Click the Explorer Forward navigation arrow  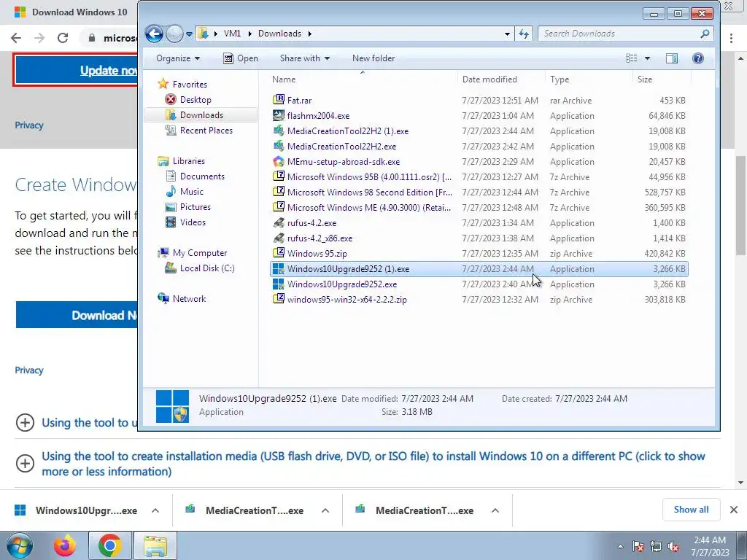click(175, 34)
